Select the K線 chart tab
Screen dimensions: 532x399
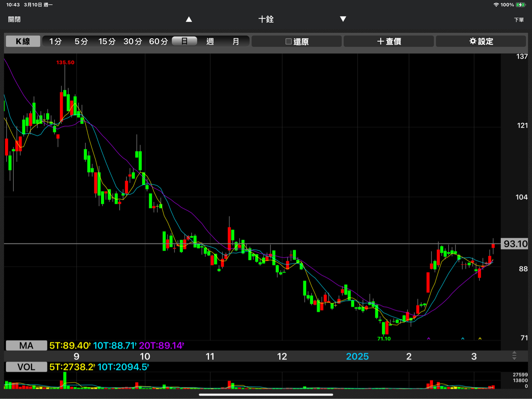[23, 41]
